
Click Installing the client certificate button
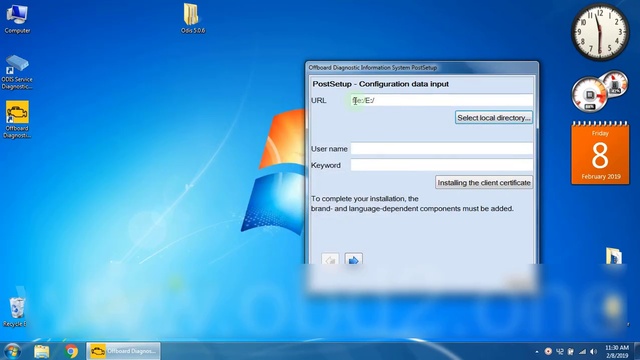tap(484, 182)
